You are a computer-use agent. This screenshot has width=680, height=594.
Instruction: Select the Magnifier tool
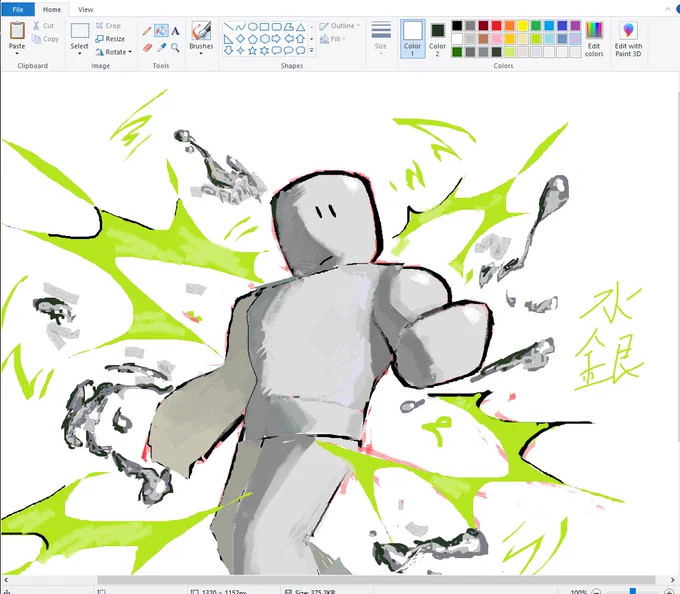[x=175, y=47]
